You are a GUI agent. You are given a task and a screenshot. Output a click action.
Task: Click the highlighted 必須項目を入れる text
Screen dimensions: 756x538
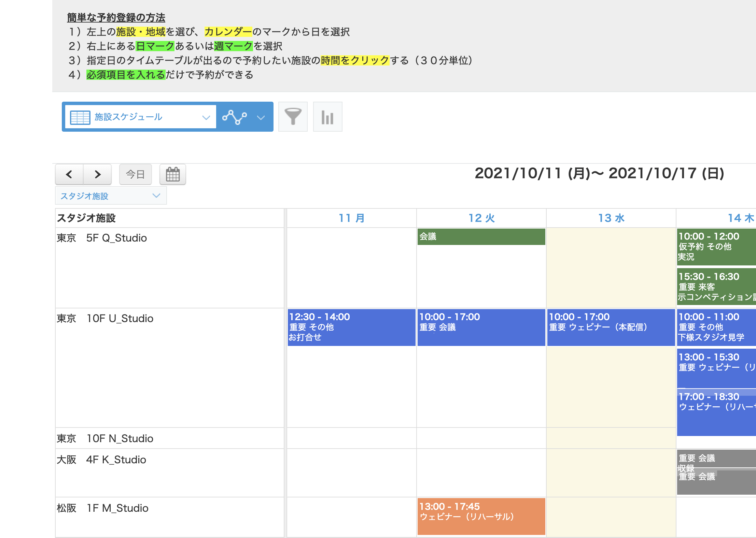click(x=126, y=75)
